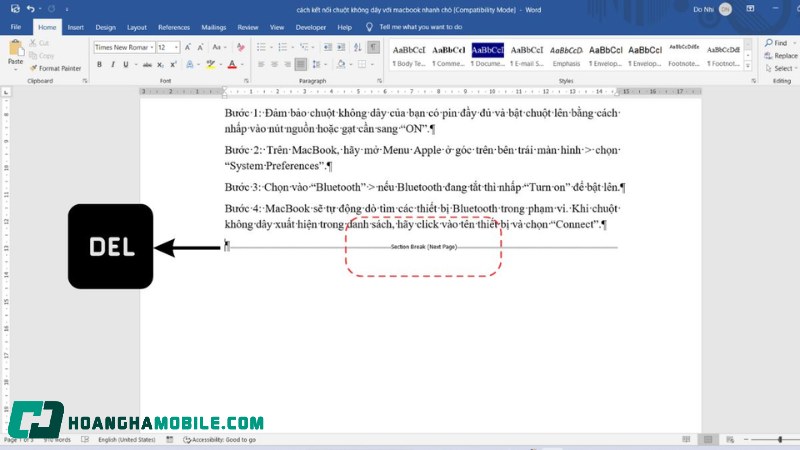Screen dimensions: 800x450
Task: Switch to the Layout tab
Action: (137, 27)
